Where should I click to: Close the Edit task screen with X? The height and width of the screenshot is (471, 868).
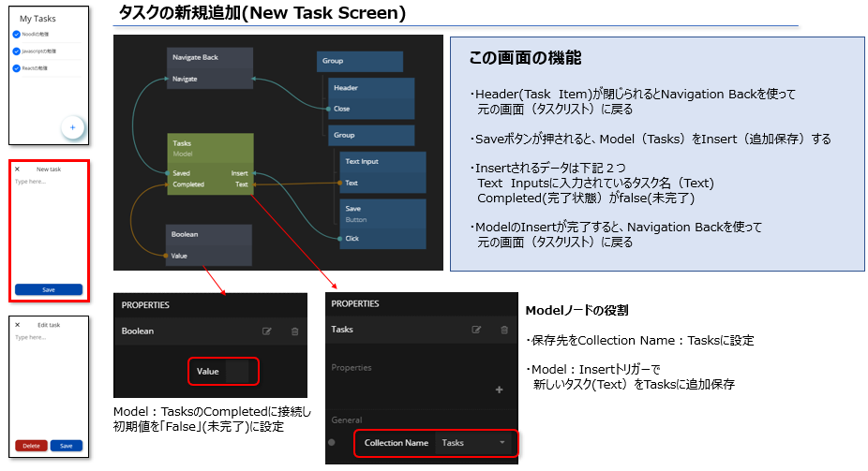[x=17, y=325]
